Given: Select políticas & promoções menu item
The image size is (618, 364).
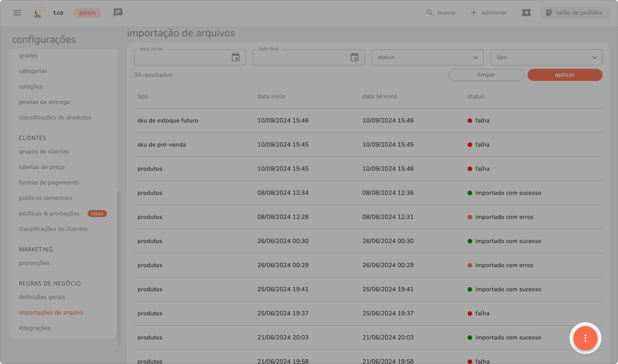Looking at the screenshot, I should [49, 213].
